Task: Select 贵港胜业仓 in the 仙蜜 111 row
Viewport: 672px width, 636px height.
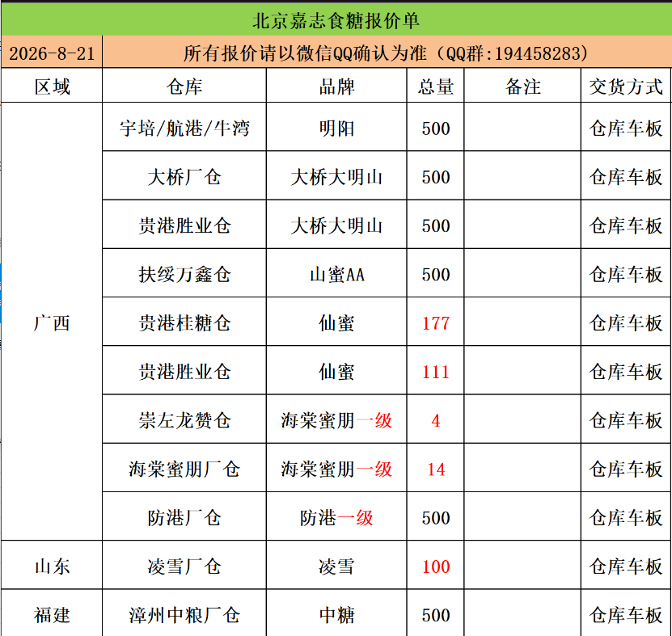Action: pyautogui.click(x=184, y=371)
